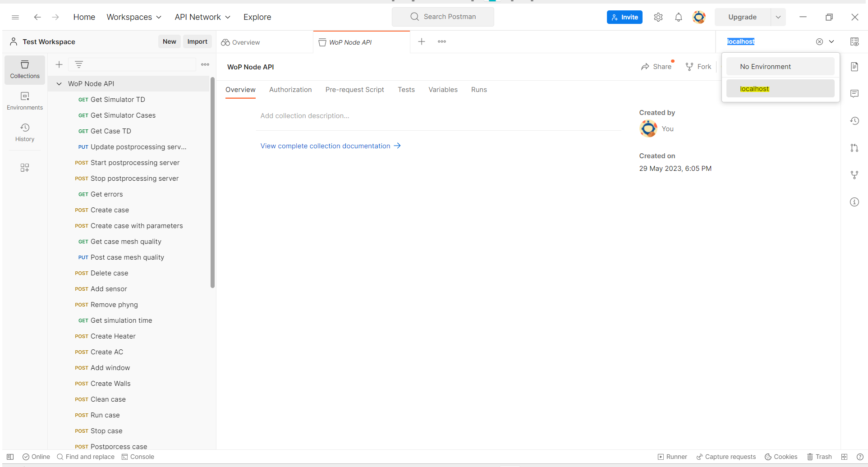868x467 pixels.
Task: Open the user avatar menu in the header
Action: click(x=699, y=17)
